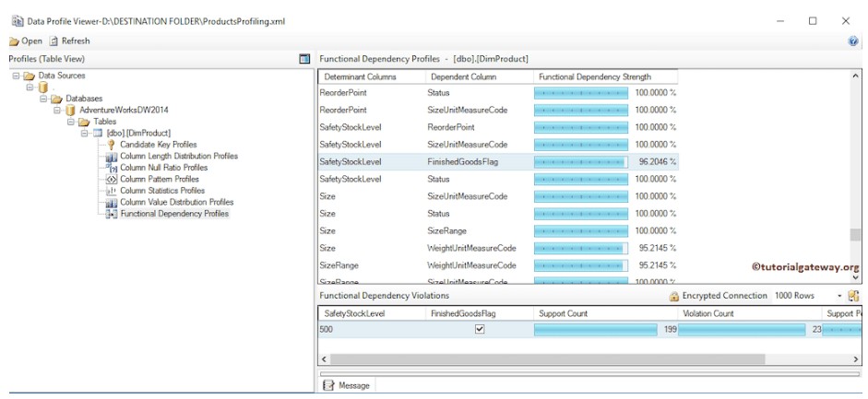Select Column Pattern Profiles

coord(160,179)
